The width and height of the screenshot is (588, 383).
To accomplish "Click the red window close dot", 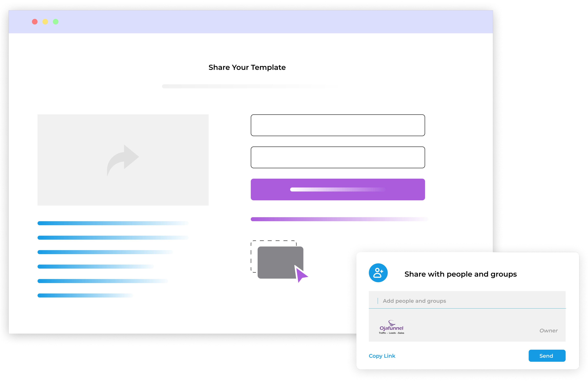I will click(35, 22).
